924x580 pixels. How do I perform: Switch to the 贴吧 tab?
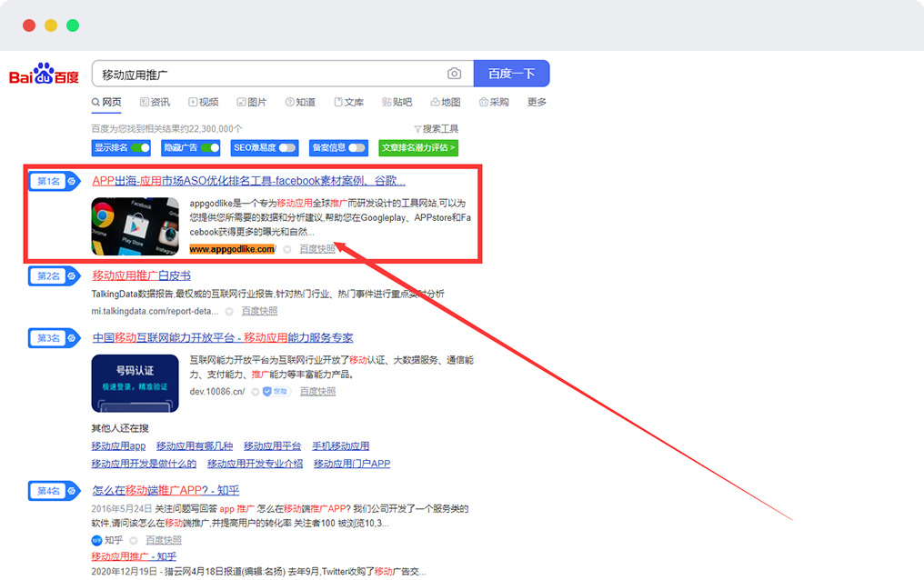point(397,103)
